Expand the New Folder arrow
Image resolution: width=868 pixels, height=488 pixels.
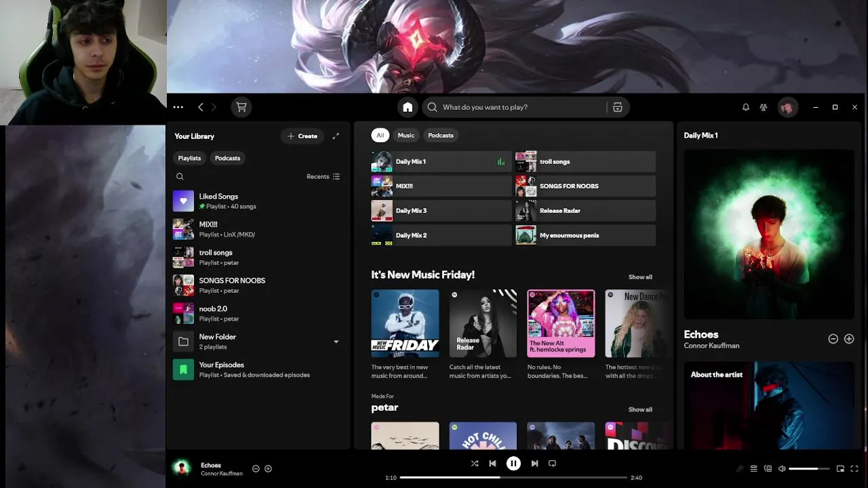336,342
